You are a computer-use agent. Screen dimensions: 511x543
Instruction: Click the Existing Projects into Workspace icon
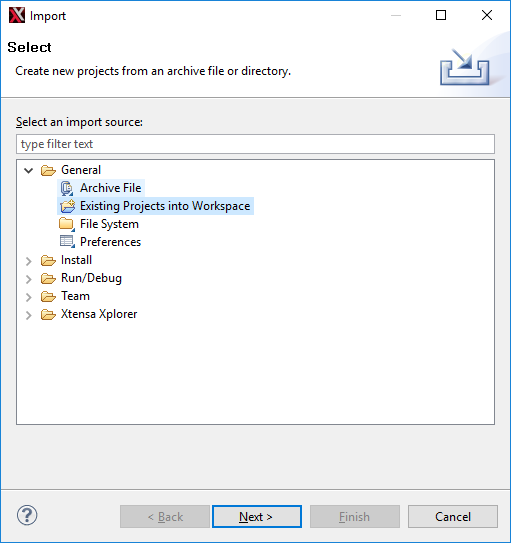point(68,206)
